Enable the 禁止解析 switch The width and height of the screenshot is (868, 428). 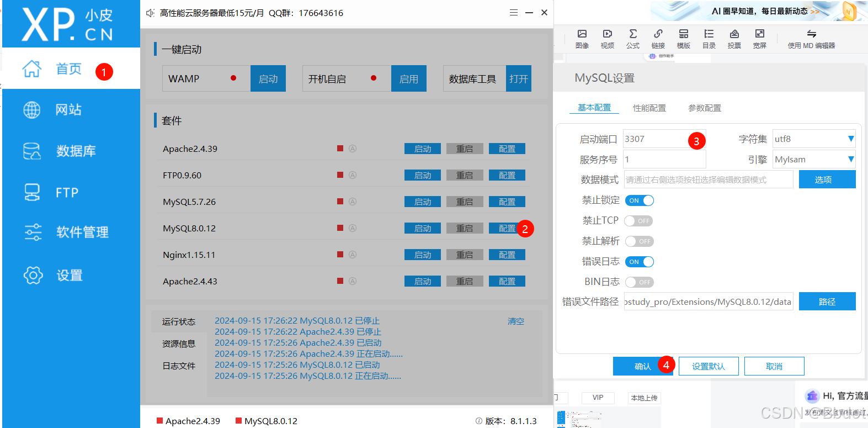click(640, 241)
